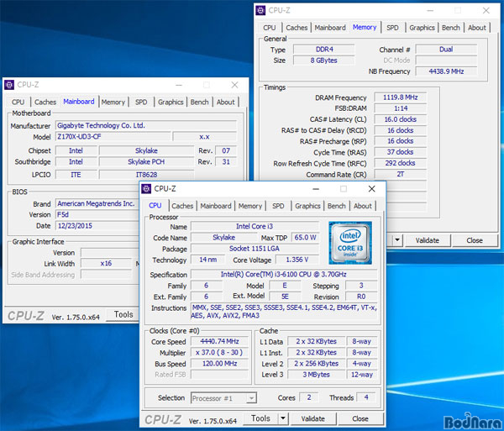504x431 pixels.
Task: Go to the Bench tab in the Mainboard window
Action: click(200, 102)
